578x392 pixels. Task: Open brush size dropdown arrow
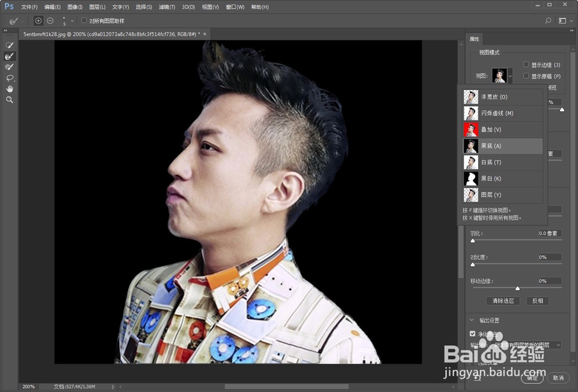[72, 21]
